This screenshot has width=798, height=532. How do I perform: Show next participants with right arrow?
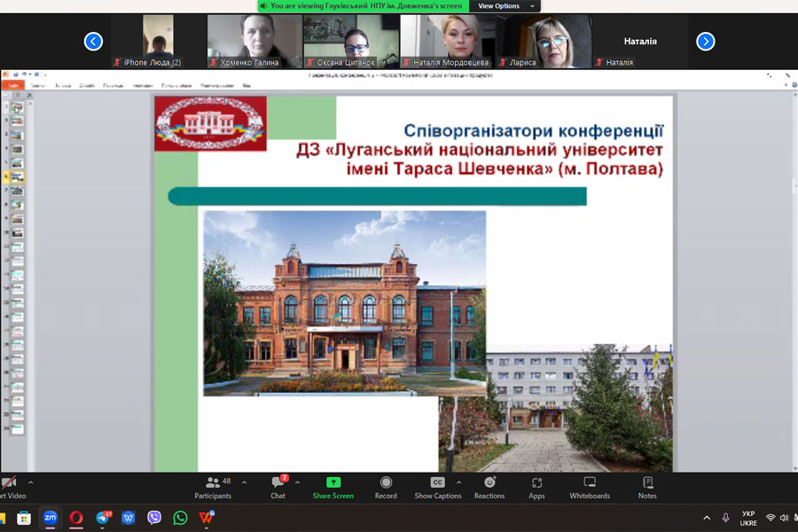(x=705, y=41)
